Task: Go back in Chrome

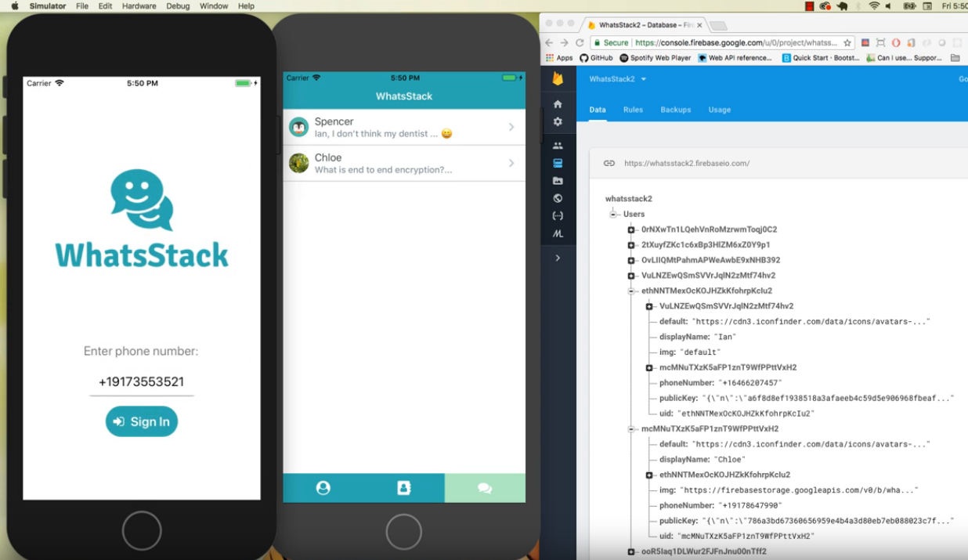Action: click(549, 43)
